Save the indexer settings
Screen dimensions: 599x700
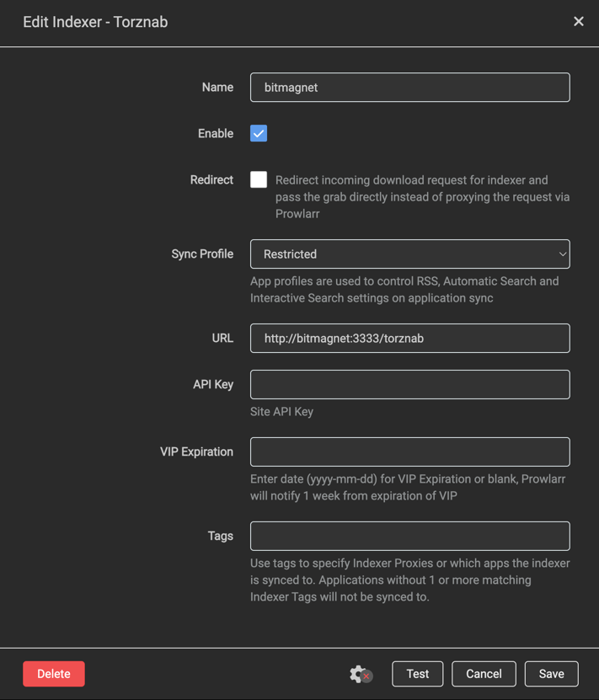tap(552, 674)
